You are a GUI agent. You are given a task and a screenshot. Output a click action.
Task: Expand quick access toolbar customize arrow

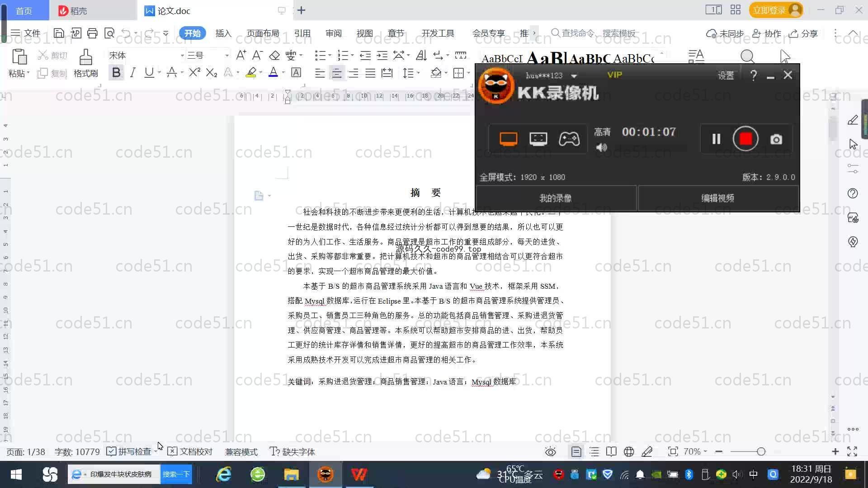pyautogui.click(x=166, y=33)
